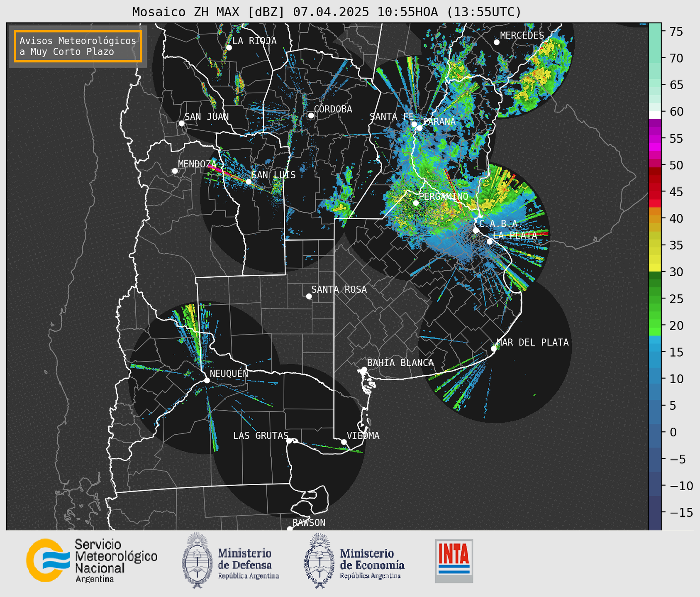The image size is (700, 597).
Task: Click the SAN LUIS city marker dot
Action: pos(249,182)
